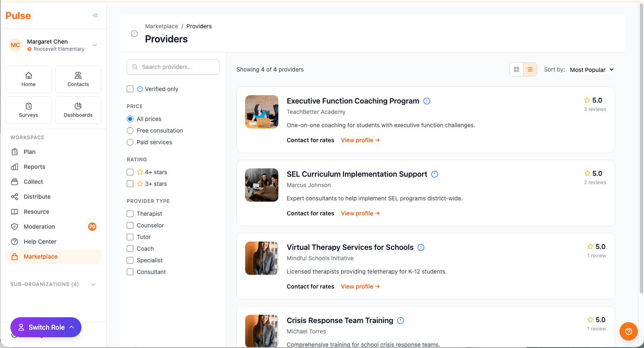Switch to grid view for providers
This screenshot has height=348, width=644.
pyautogui.click(x=516, y=69)
